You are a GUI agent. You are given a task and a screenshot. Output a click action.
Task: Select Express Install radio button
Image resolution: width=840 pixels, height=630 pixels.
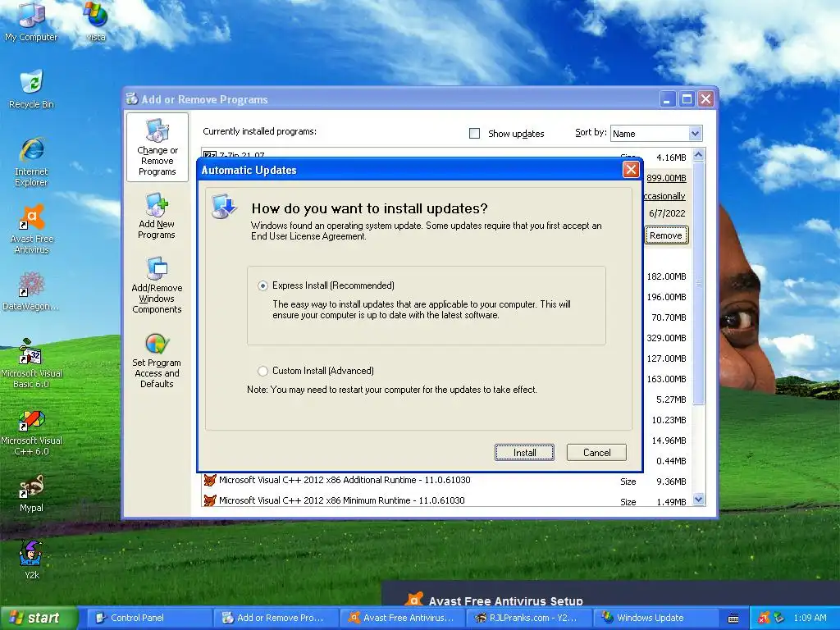point(262,285)
